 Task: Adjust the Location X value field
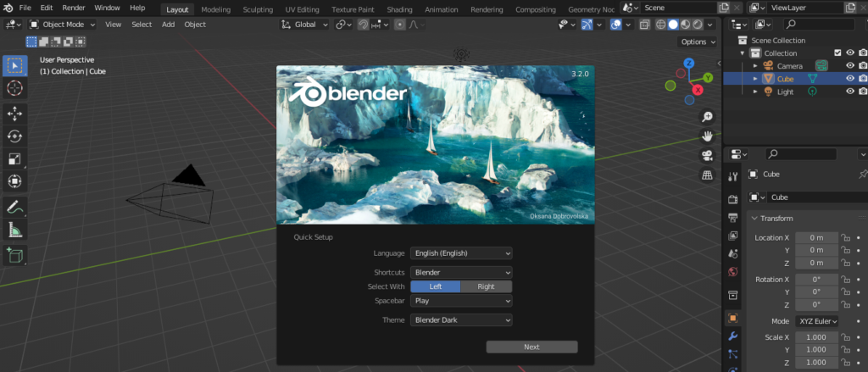pyautogui.click(x=816, y=237)
